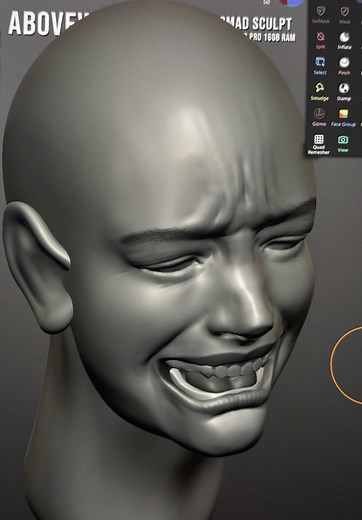Select the View camera tool
The height and width of the screenshot is (520, 362).
[x=343, y=143]
